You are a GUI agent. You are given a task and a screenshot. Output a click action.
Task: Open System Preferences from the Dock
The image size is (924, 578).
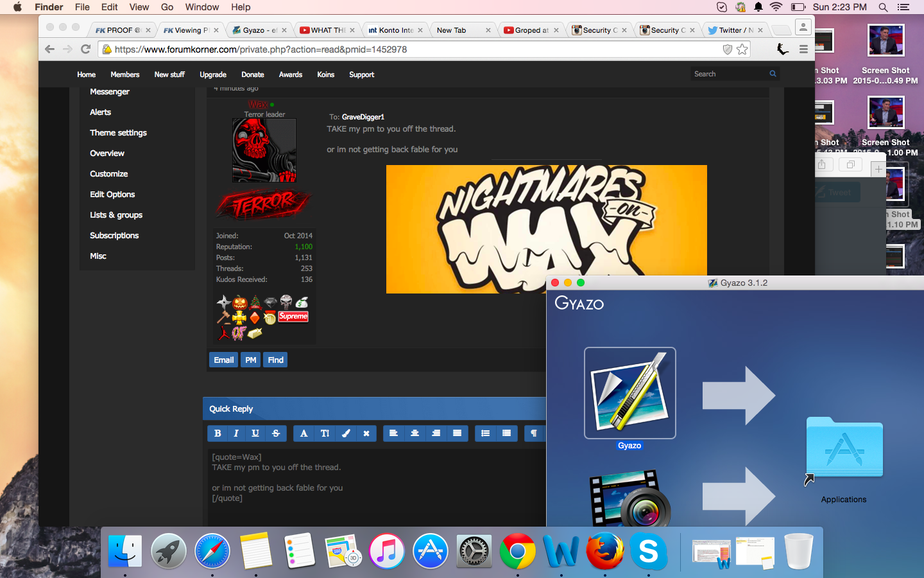pos(474,551)
